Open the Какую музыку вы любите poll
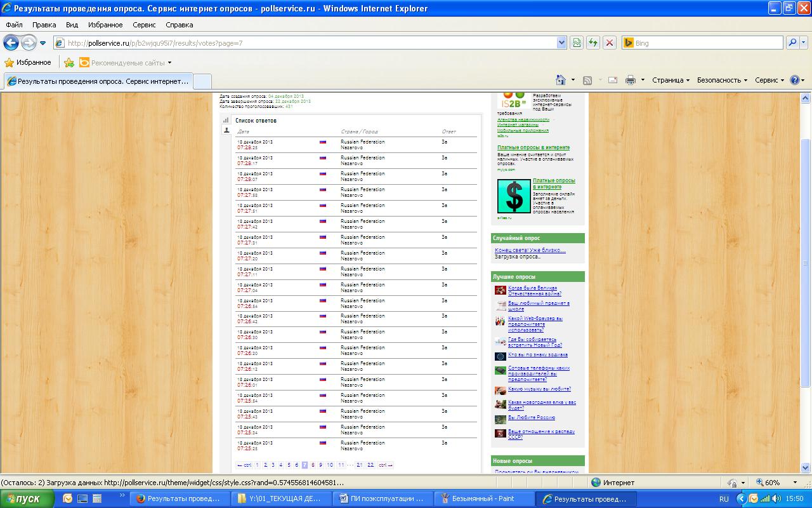The height and width of the screenshot is (508, 812). click(539, 389)
